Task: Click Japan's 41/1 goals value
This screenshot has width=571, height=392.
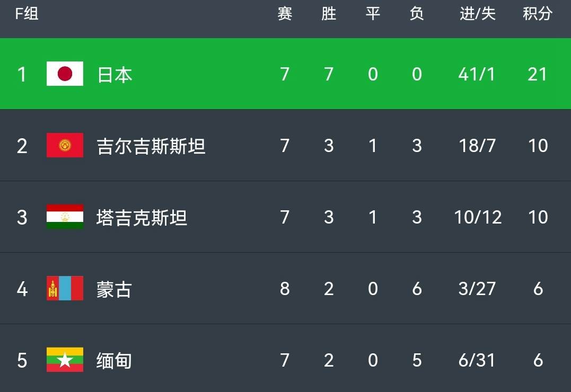Action: [477, 74]
